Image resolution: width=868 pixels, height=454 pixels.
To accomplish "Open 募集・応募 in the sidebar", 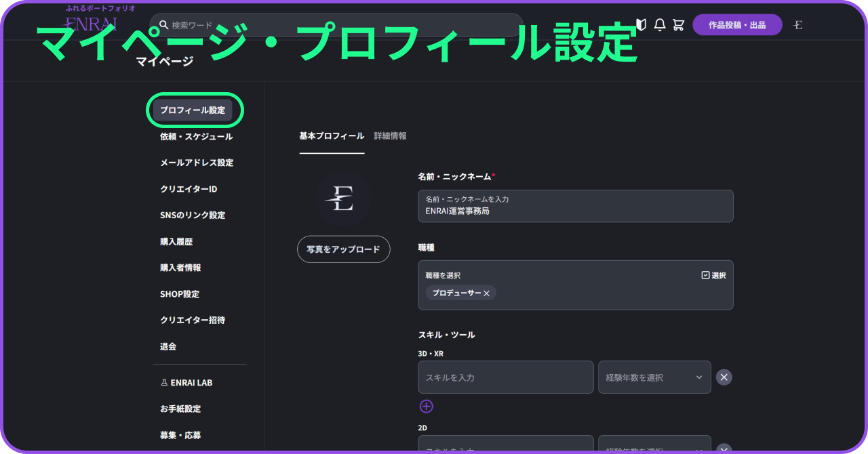I will click(180, 435).
